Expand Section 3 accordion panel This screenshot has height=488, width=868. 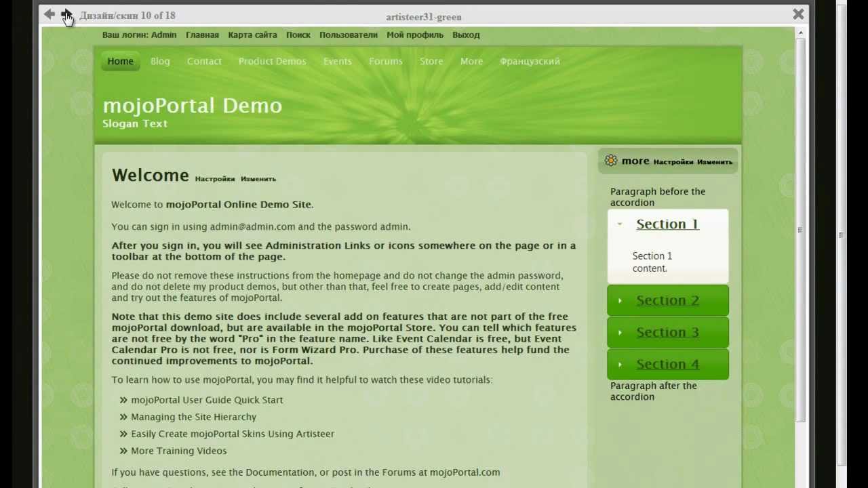click(668, 332)
